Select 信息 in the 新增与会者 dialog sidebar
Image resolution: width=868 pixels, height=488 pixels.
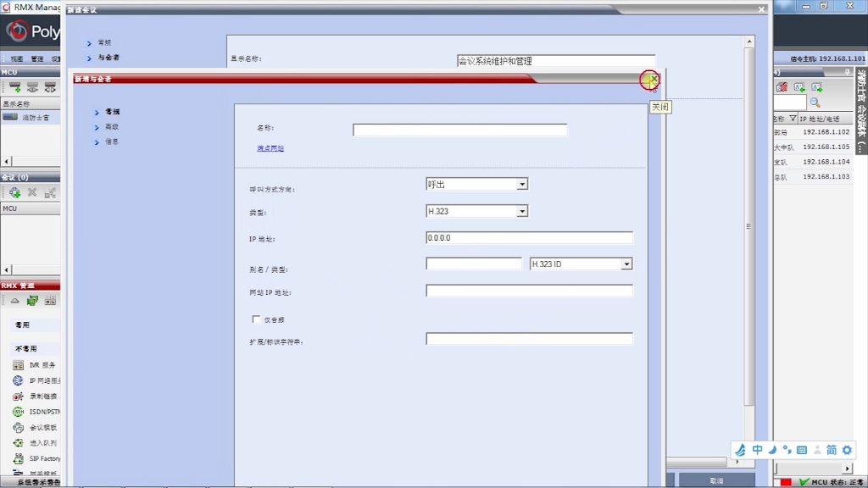112,141
